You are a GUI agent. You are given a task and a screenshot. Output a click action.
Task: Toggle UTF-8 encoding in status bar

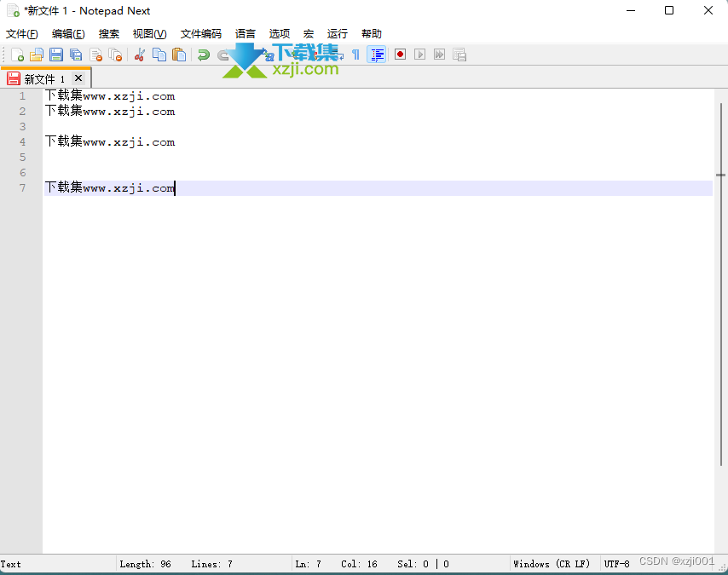(x=616, y=563)
